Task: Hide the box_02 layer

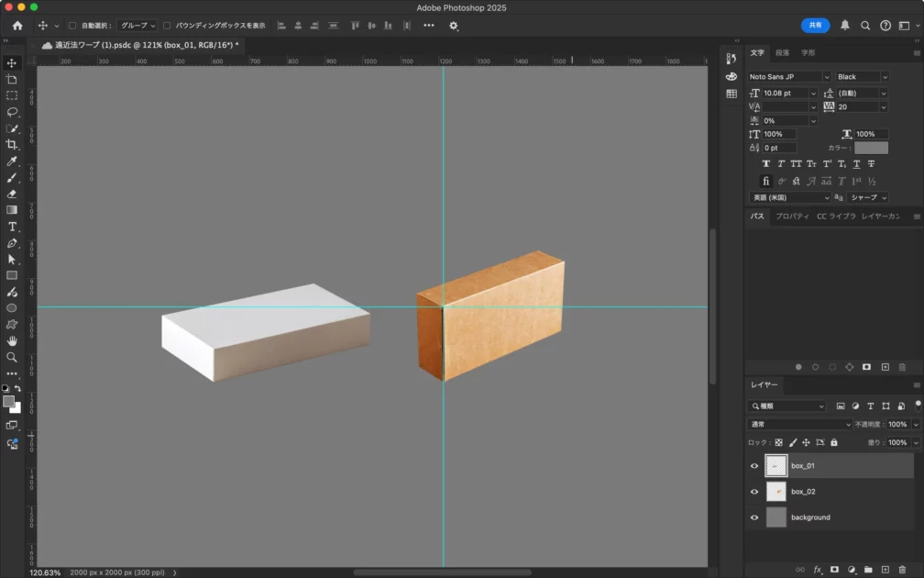Action: click(754, 492)
